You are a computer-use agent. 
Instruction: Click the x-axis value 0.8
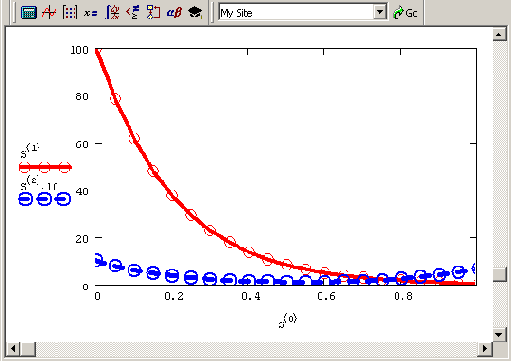tap(403, 296)
